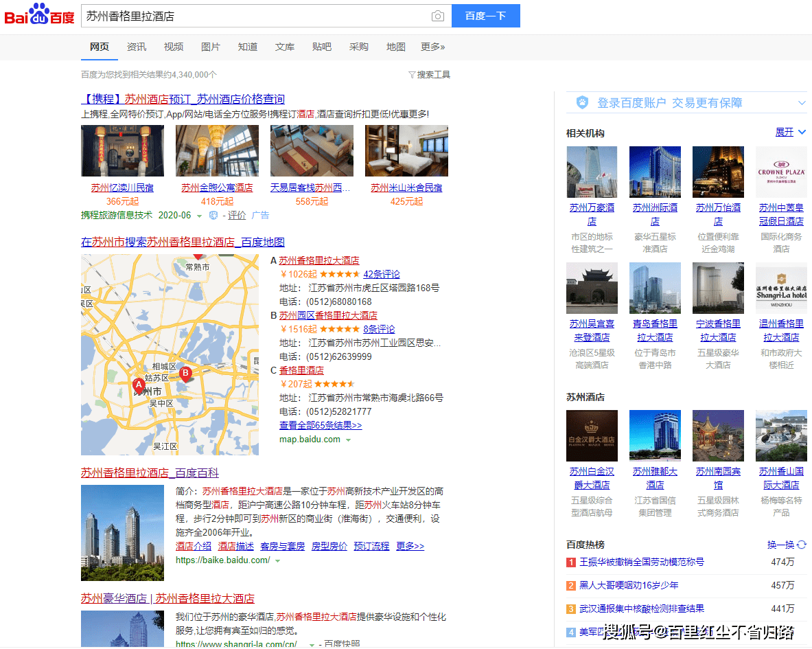
Task: Go to the 文库 tab
Action: [x=284, y=47]
